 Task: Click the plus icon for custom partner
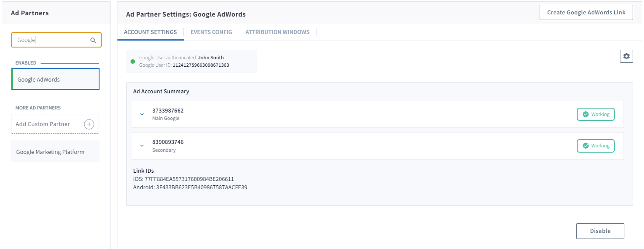coord(89,124)
